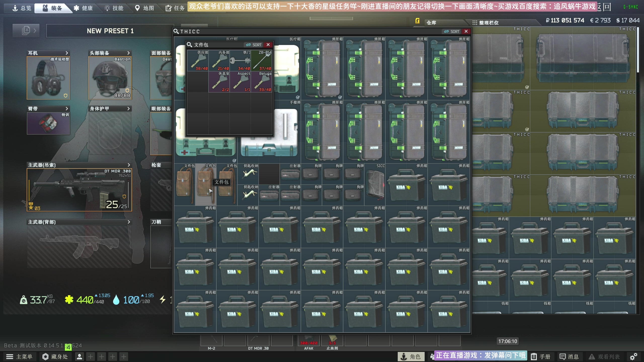Image resolution: width=644 pixels, height=362 pixels.
Task: Open the 地图 map tab
Action: [x=145, y=8]
